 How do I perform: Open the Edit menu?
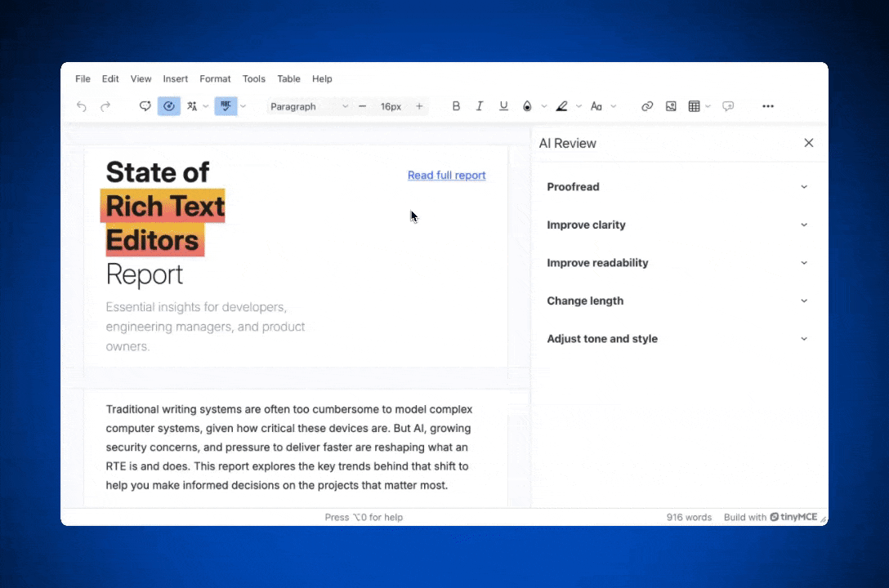tap(110, 78)
